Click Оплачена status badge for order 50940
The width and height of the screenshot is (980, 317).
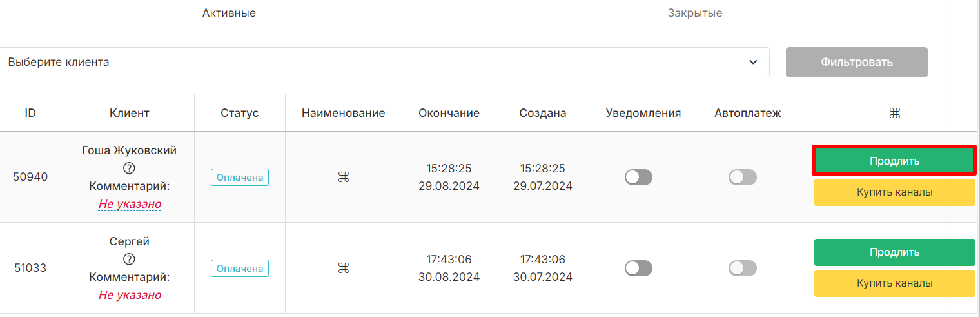point(240,177)
